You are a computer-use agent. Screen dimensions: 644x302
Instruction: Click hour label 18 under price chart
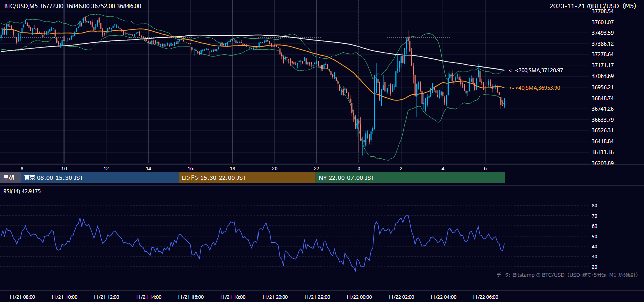pyautogui.click(x=232, y=168)
